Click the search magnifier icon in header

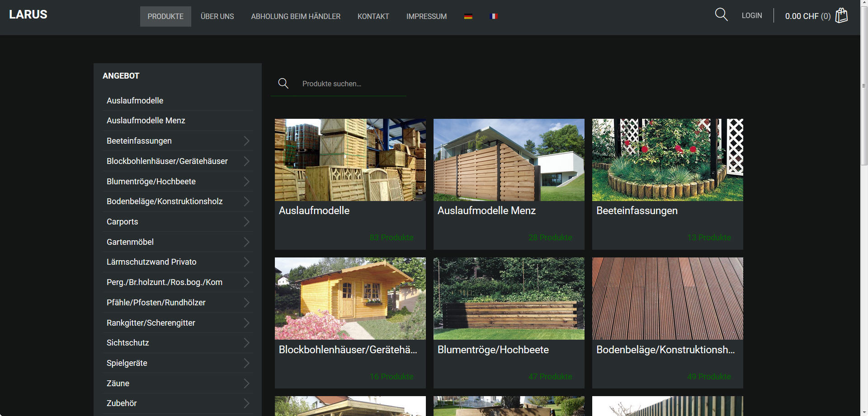(x=721, y=15)
